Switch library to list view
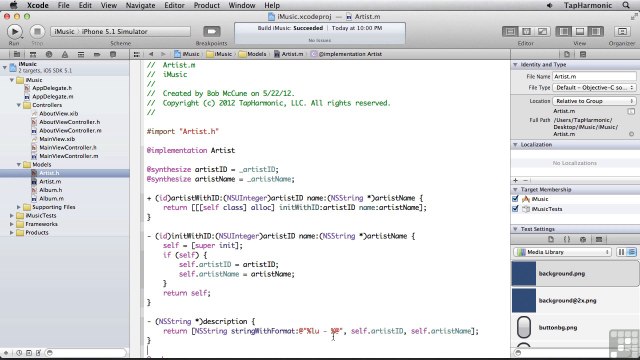 [x=631, y=252]
